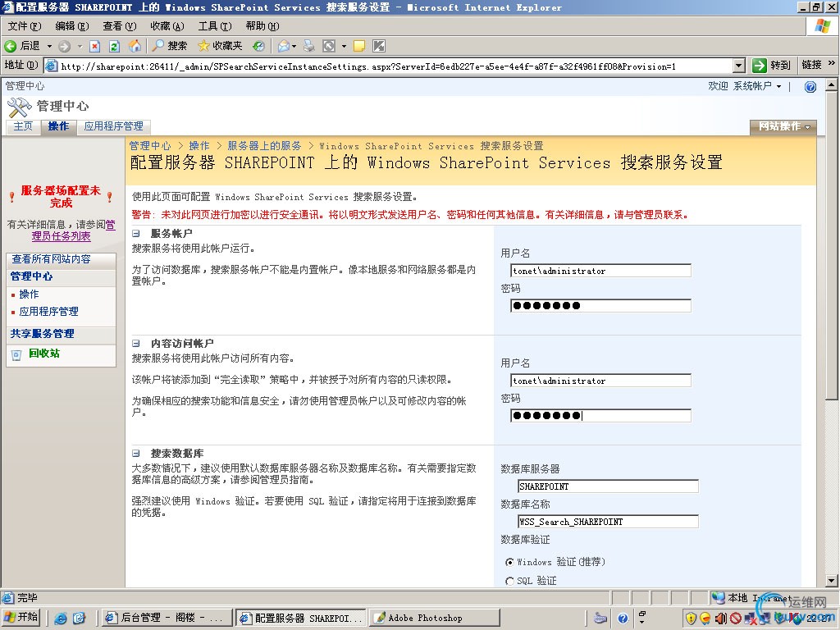Image resolution: width=840 pixels, height=630 pixels.
Task: Click 服务帐户 密码 input field
Action: (600, 306)
